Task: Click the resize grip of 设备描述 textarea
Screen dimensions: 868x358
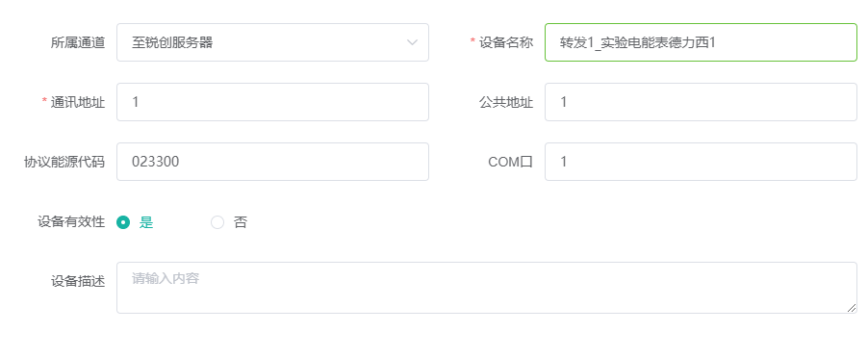Action: pyautogui.click(x=852, y=308)
